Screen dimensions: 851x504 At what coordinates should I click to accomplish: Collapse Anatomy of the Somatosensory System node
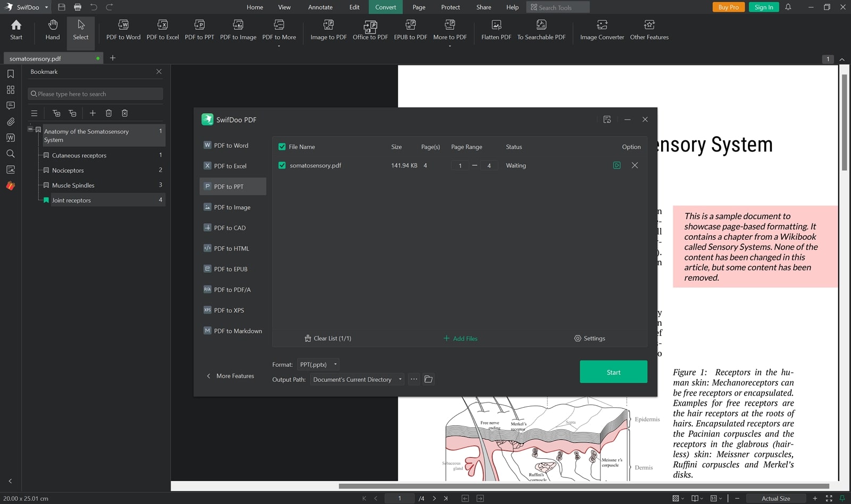[30, 129]
